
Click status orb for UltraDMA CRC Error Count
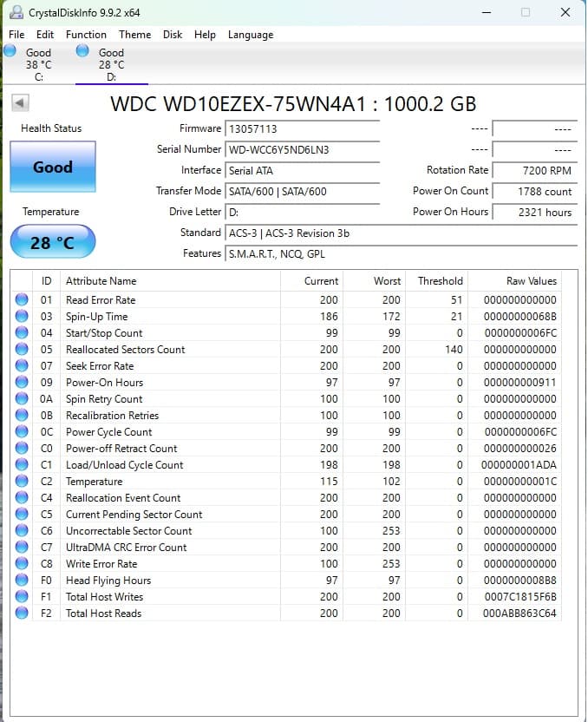pos(22,547)
